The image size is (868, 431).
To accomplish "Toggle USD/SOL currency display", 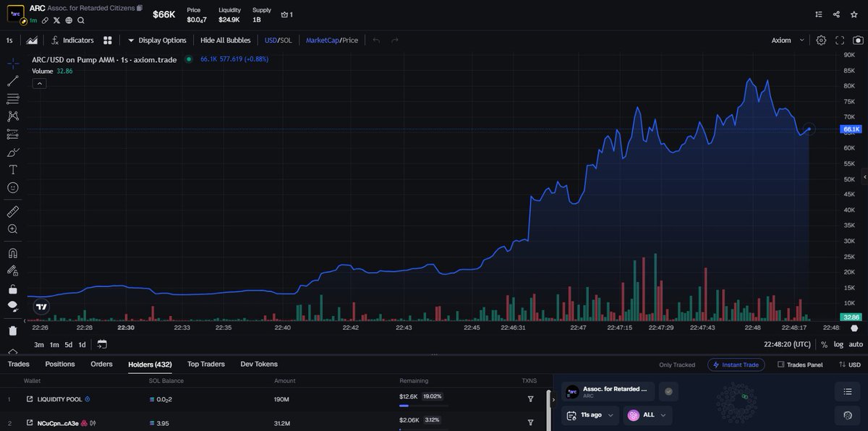I will coord(278,40).
